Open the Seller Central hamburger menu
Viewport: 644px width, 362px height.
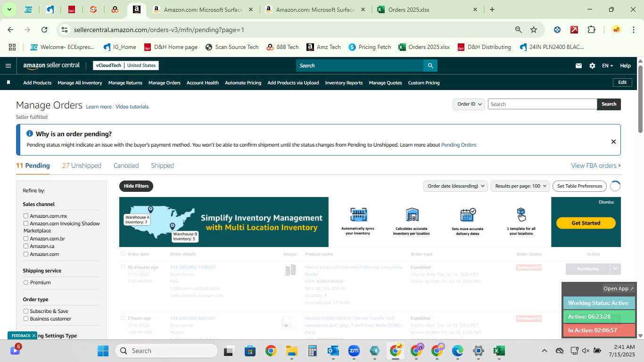pyautogui.click(x=8, y=66)
